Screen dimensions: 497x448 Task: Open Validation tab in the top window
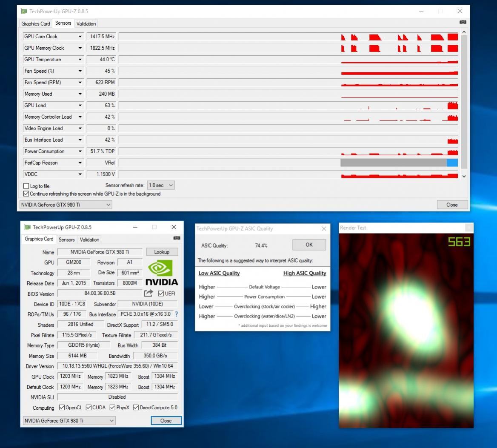click(x=86, y=24)
